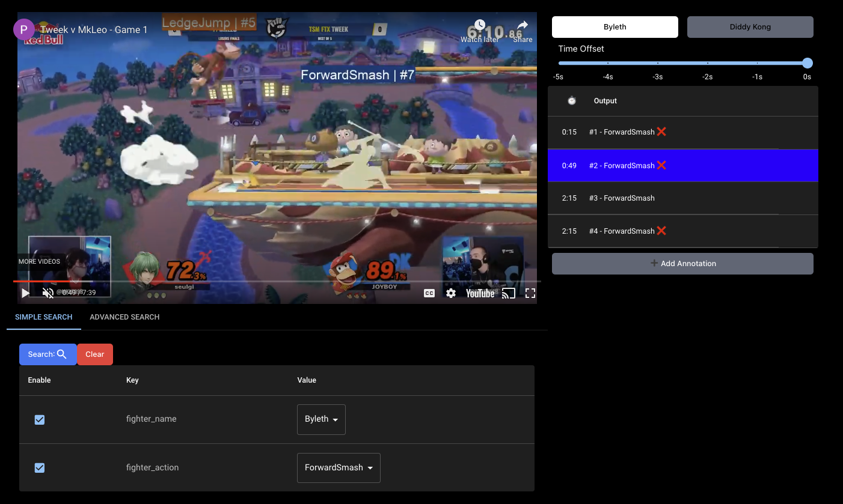843x504 pixels.
Task: Remove annotation #4 using red X
Action: tap(661, 231)
